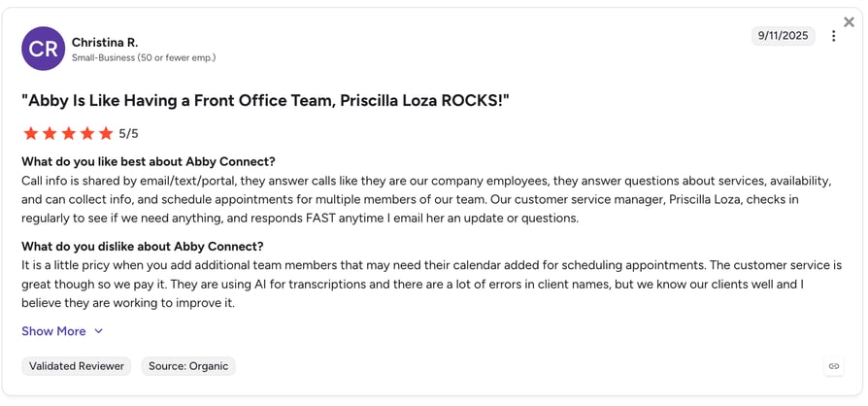This screenshot has width=868, height=406.
Task: Click the review title about Priscilla Loza
Action: click(265, 100)
